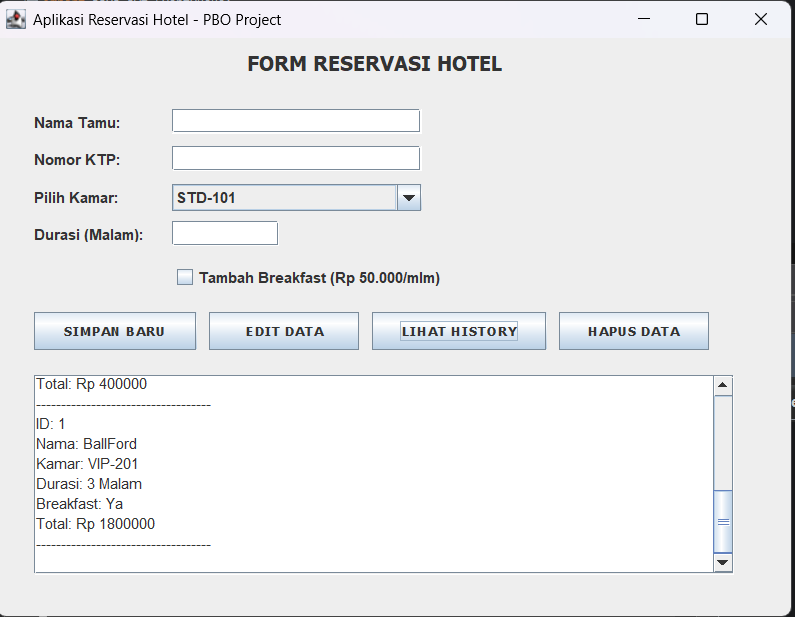The width and height of the screenshot is (795, 617).
Task: Click the STD-101 room combo box
Action: pyautogui.click(x=285, y=198)
